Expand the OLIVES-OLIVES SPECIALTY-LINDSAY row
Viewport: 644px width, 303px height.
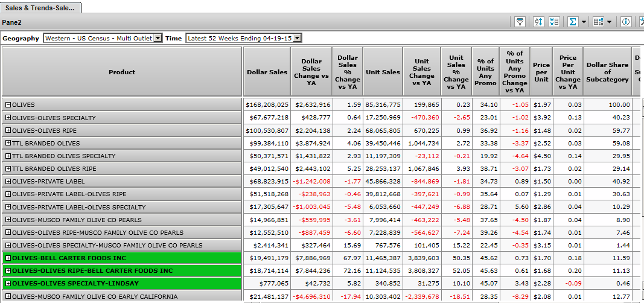pyautogui.click(x=8, y=284)
